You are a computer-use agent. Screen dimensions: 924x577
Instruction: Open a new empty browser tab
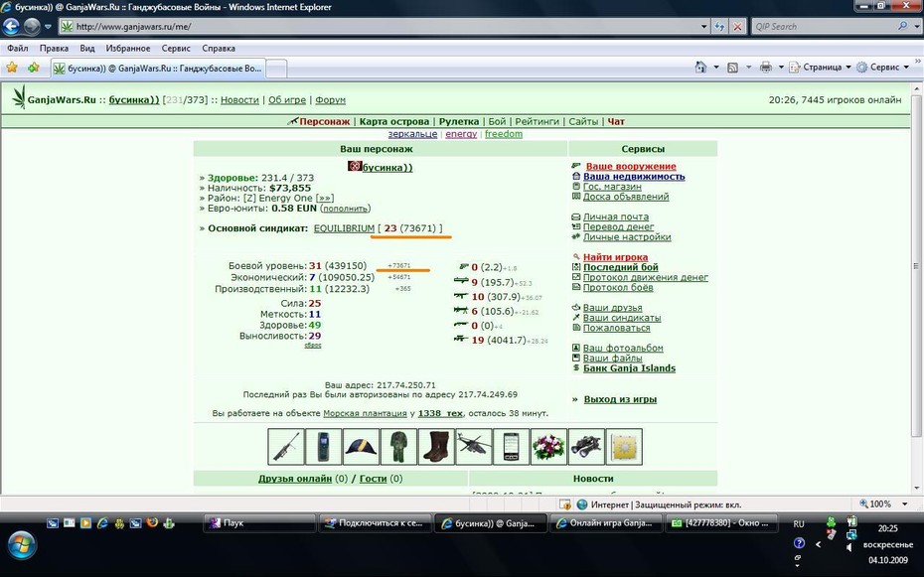pos(276,69)
